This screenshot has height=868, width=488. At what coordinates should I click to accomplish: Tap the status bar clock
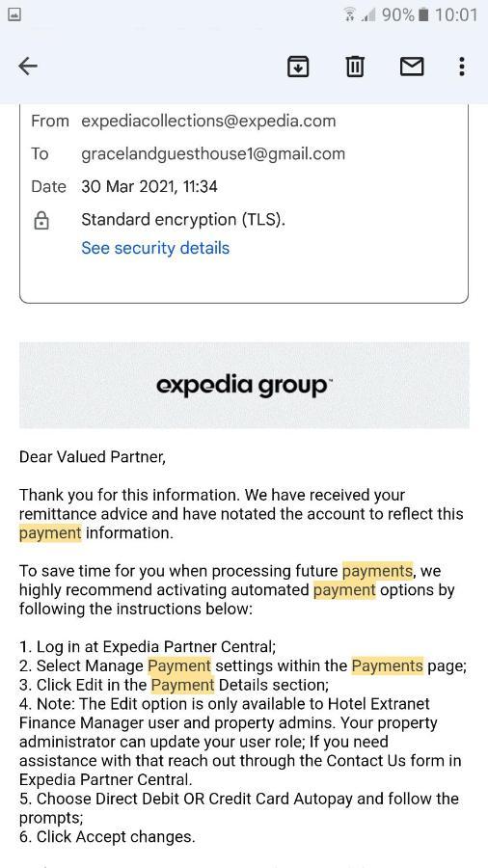click(x=455, y=14)
